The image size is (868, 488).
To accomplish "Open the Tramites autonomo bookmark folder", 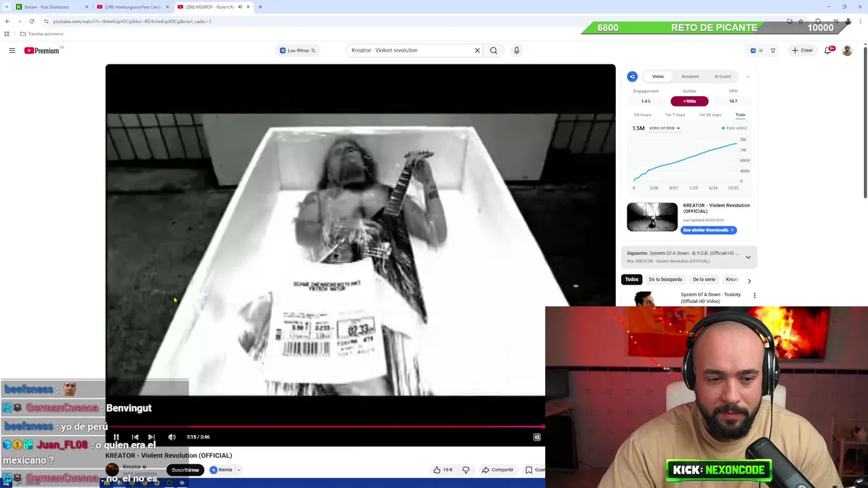I will point(41,34).
